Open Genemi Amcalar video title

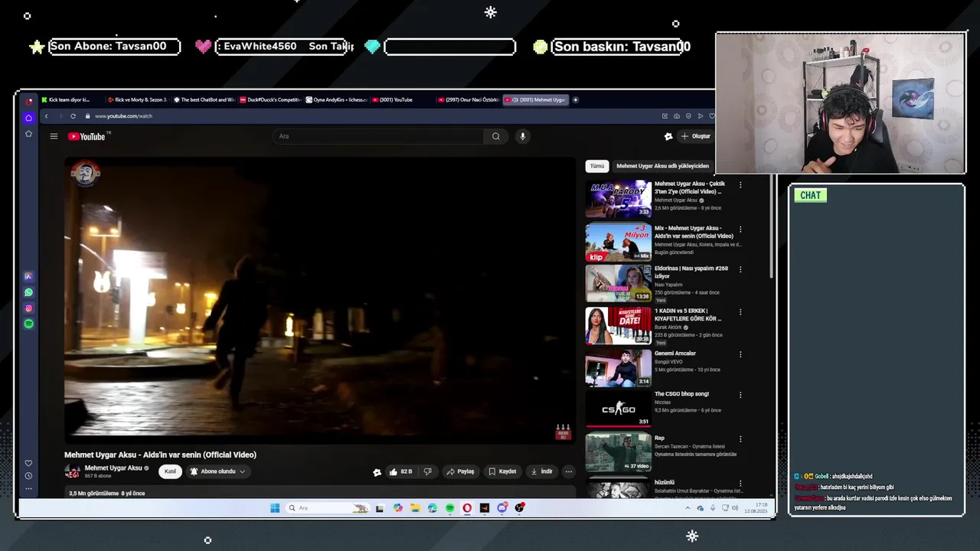point(675,354)
